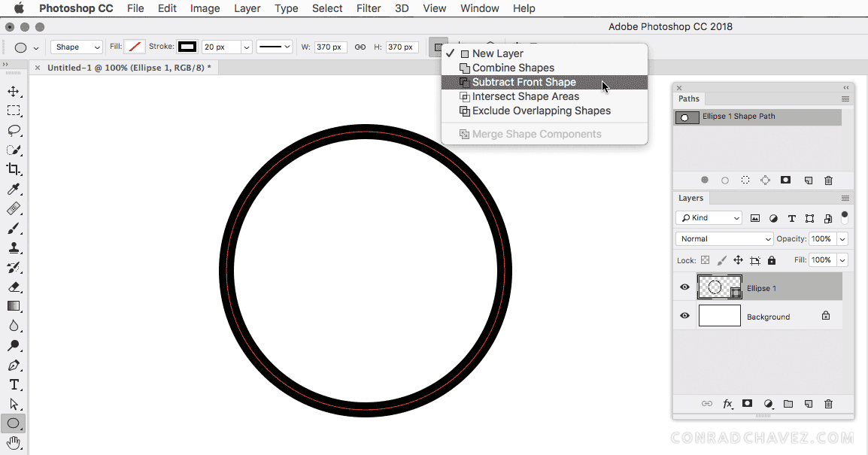The height and width of the screenshot is (455, 868).
Task: Open the Normal blend mode dropdown
Action: tap(724, 238)
